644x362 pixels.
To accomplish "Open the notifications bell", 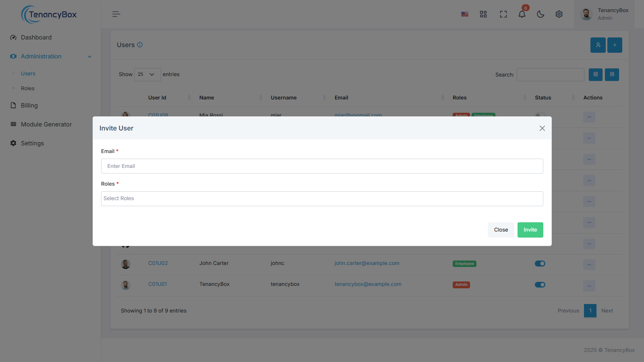I will [x=522, y=14].
